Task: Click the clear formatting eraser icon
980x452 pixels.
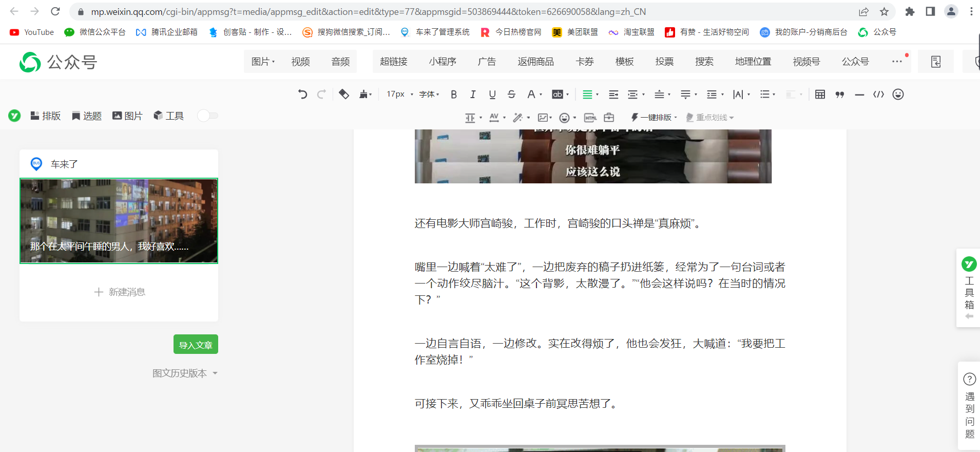Action: click(344, 94)
